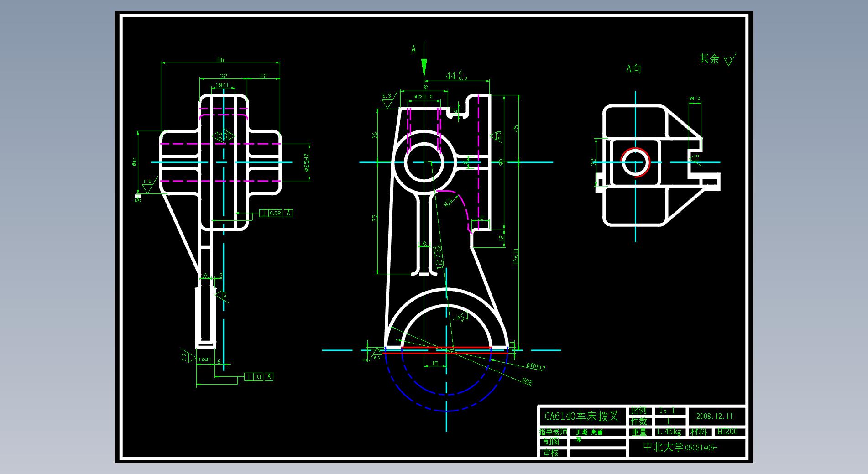Viewport: 868px width, 474px height.
Task: Click the '比例' label in title block
Action: [639, 411]
